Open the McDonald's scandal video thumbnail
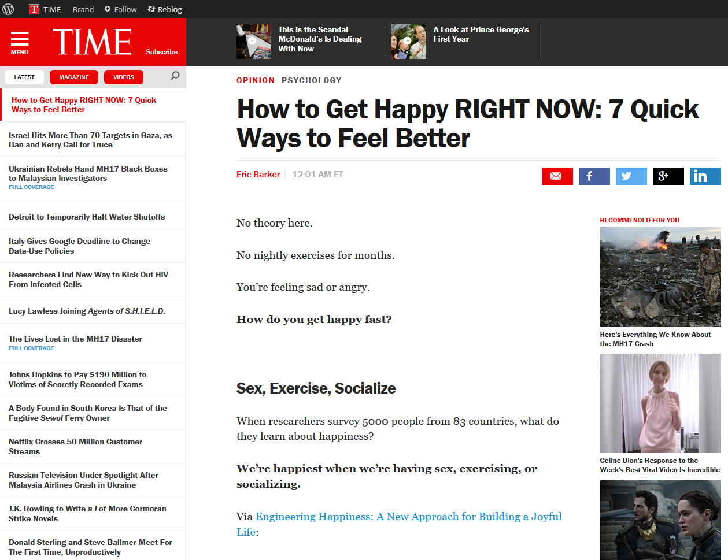 coord(253,42)
